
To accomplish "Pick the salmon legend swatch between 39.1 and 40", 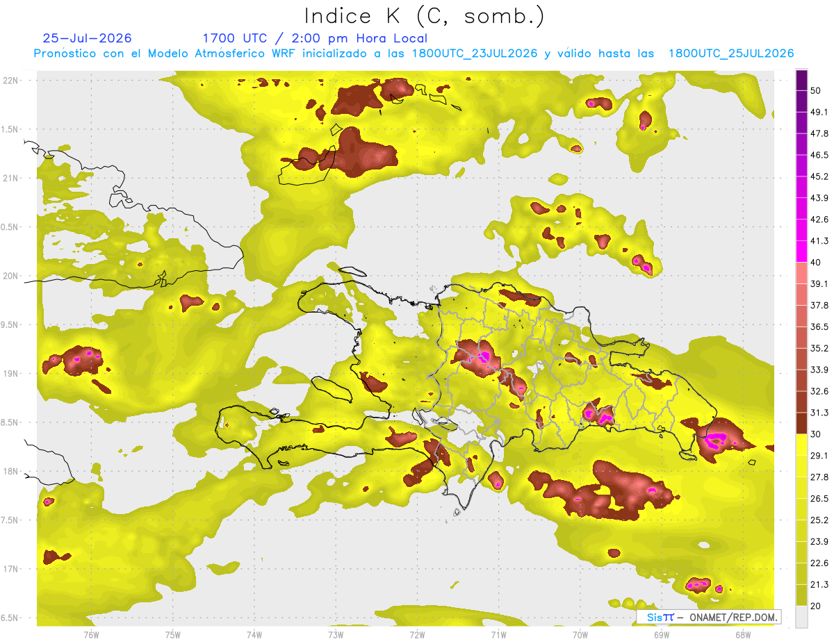I will point(801,273).
